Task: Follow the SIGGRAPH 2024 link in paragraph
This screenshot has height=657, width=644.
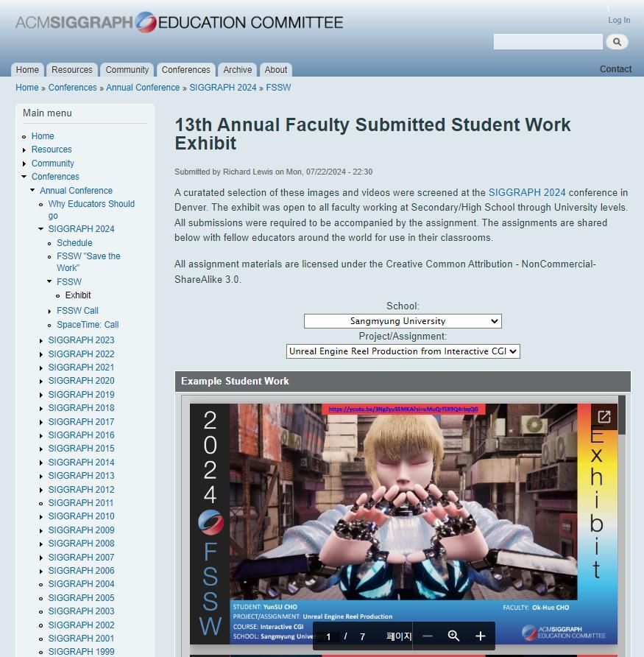Action: [x=527, y=192]
